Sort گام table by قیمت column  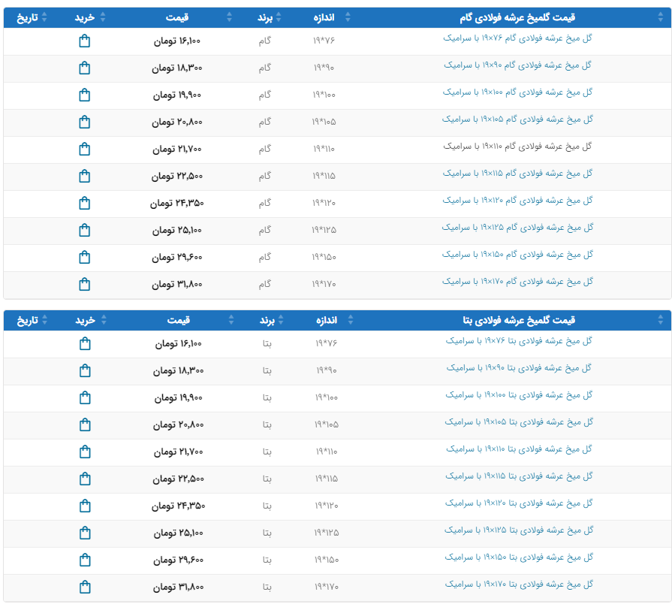[177, 17]
